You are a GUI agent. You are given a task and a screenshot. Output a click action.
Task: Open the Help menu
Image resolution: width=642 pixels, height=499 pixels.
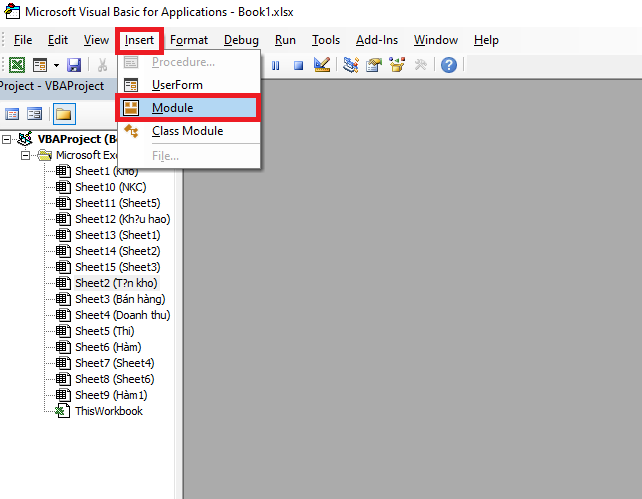click(486, 40)
